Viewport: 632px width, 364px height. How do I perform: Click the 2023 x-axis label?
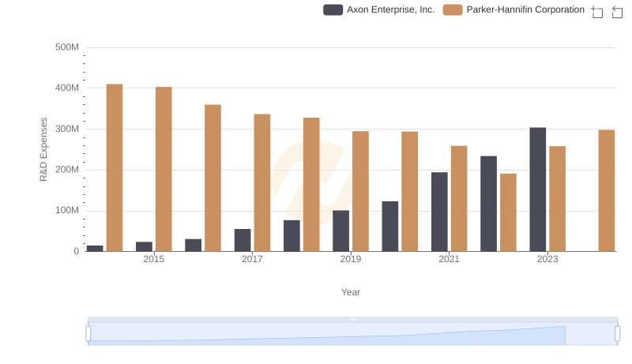coord(547,259)
